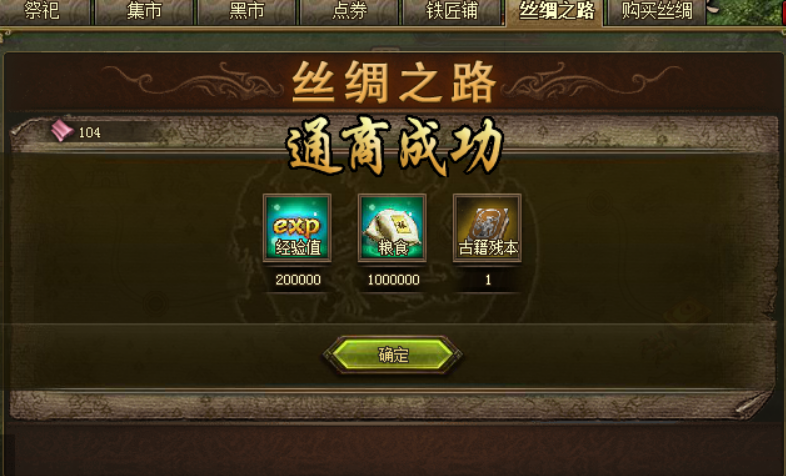Confirm with the green 确定 button
This screenshot has height=476, width=786.
[392, 355]
